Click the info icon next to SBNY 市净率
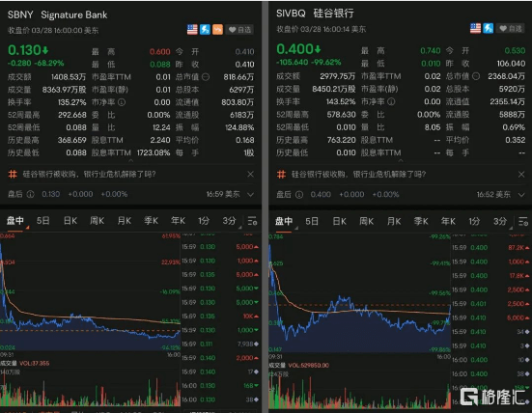 coord(122,102)
